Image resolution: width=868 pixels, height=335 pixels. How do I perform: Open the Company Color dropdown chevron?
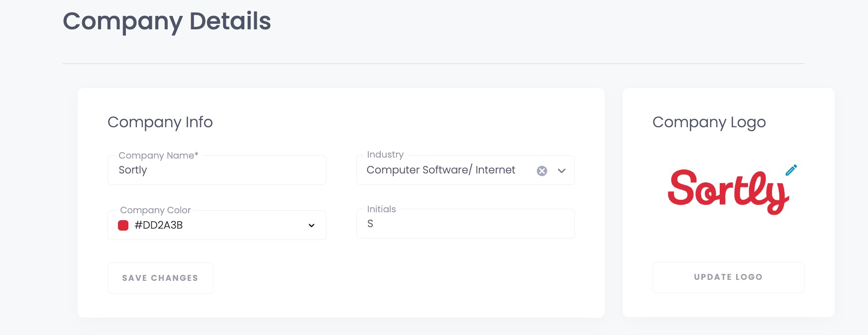(x=312, y=226)
